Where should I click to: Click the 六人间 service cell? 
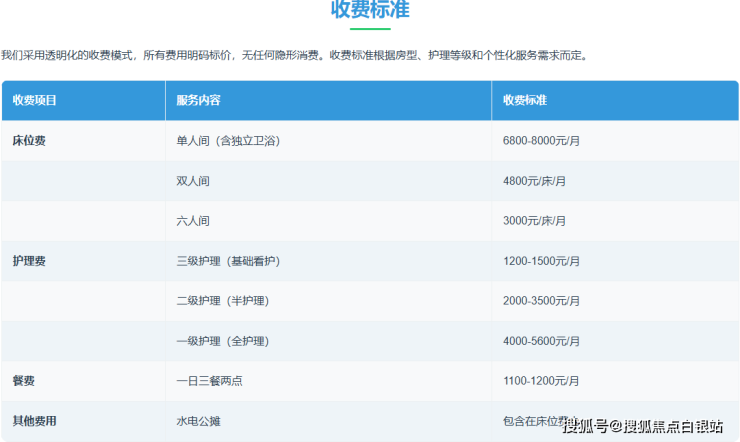193,221
